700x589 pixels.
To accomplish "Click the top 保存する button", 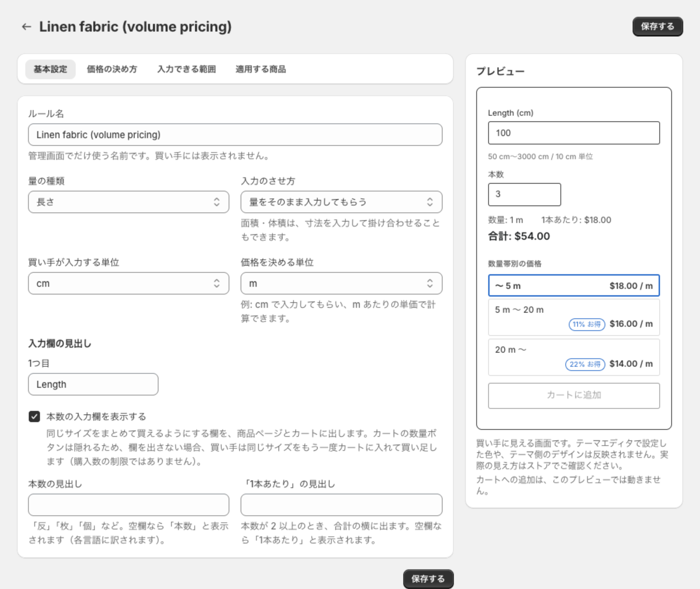I will (x=658, y=27).
